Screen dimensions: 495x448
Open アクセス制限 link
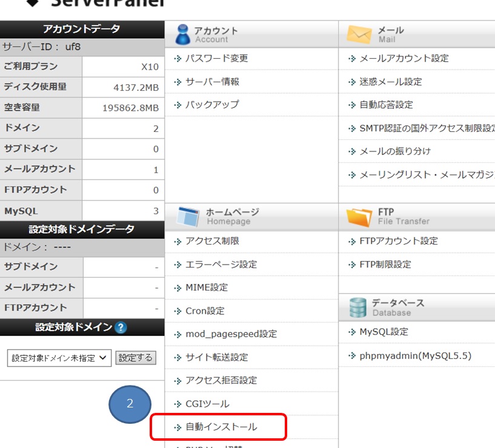[x=212, y=241]
